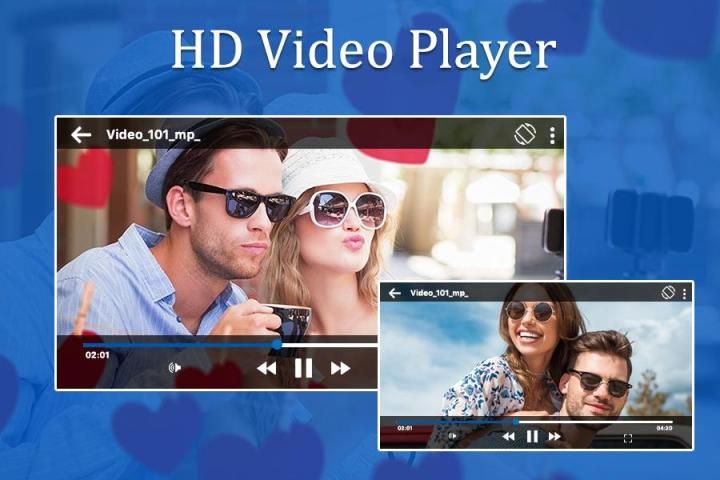The width and height of the screenshot is (720, 480).
Task: Toggle the volume icon in large player
Action: pyautogui.click(x=174, y=368)
